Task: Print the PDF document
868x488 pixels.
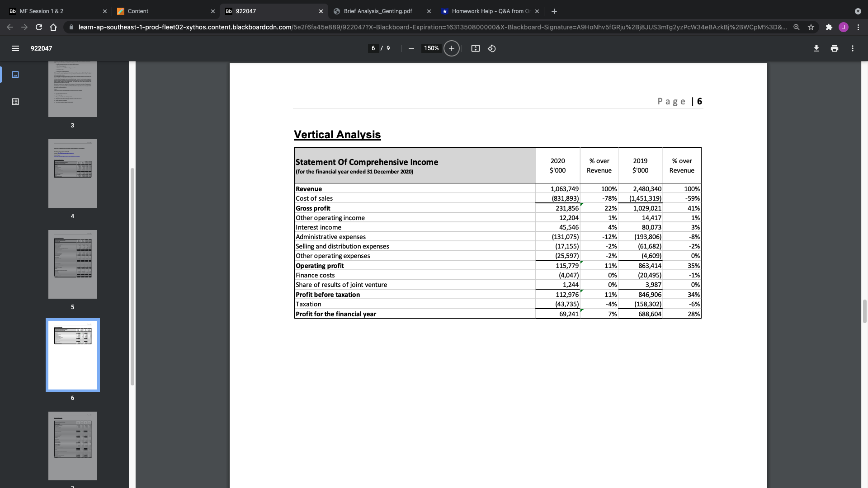Action: [834, 48]
